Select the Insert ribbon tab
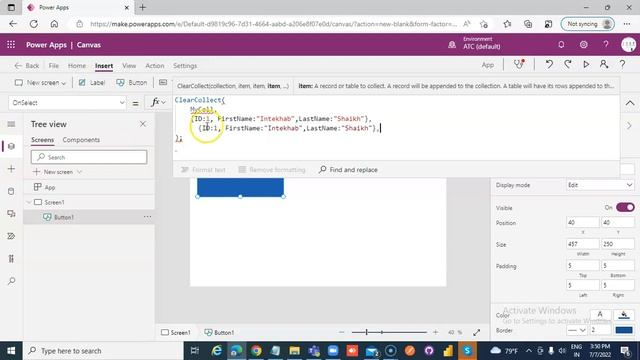 [104, 66]
